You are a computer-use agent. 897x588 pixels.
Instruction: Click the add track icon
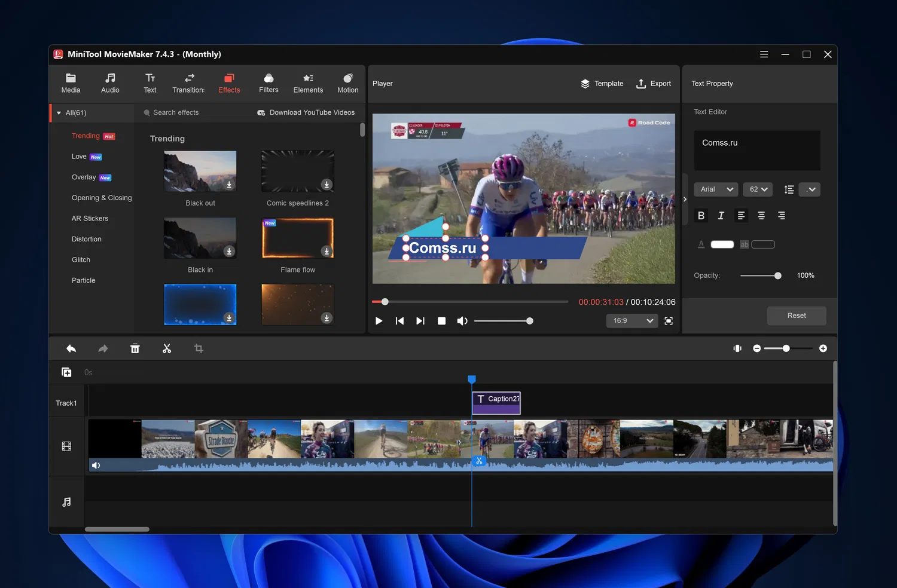[x=66, y=372]
